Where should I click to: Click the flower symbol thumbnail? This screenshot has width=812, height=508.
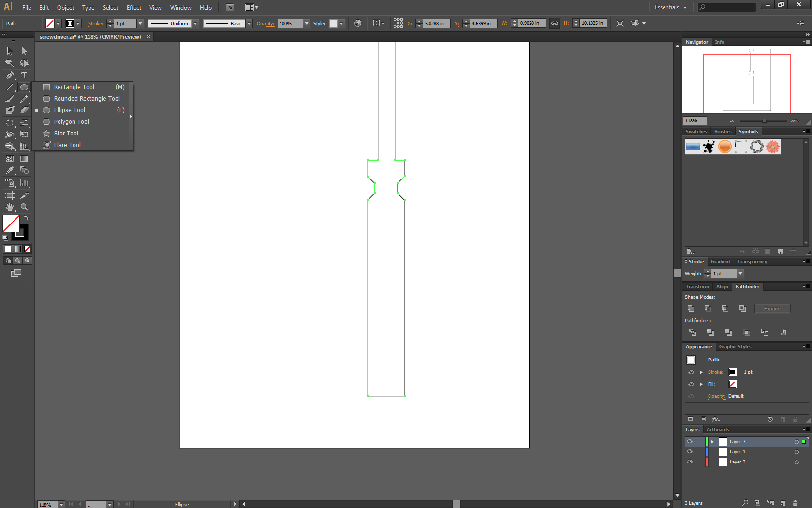coord(772,147)
